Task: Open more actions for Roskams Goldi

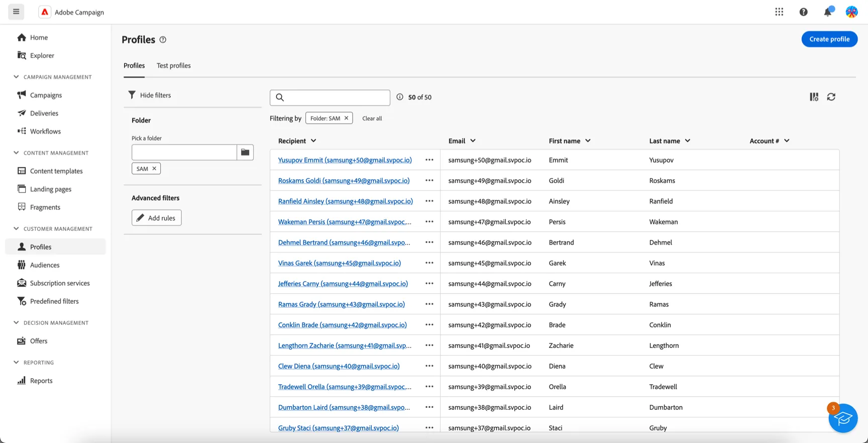Action: pos(429,181)
